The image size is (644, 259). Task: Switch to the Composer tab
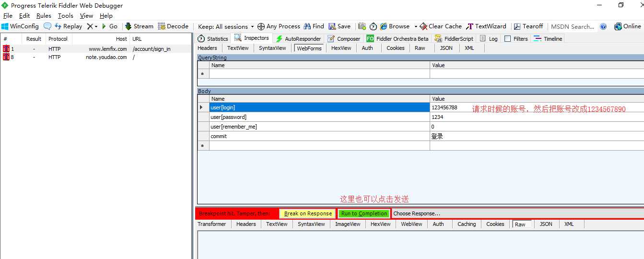click(344, 38)
